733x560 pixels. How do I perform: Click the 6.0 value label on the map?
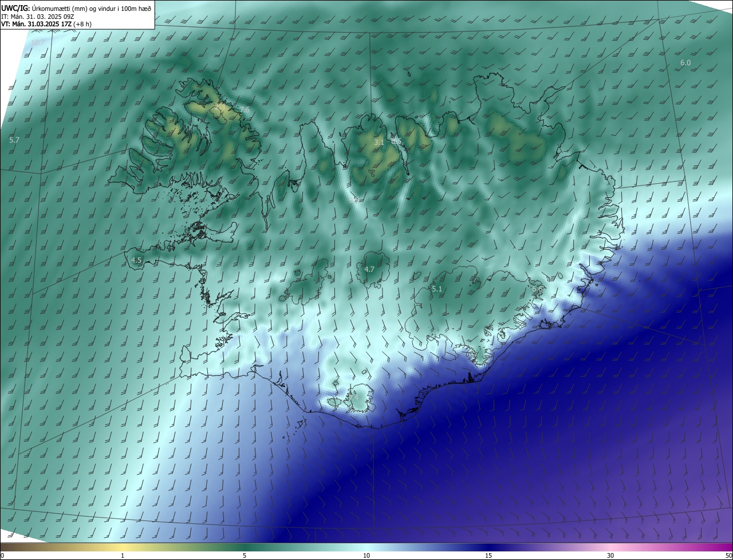(x=685, y=62)
